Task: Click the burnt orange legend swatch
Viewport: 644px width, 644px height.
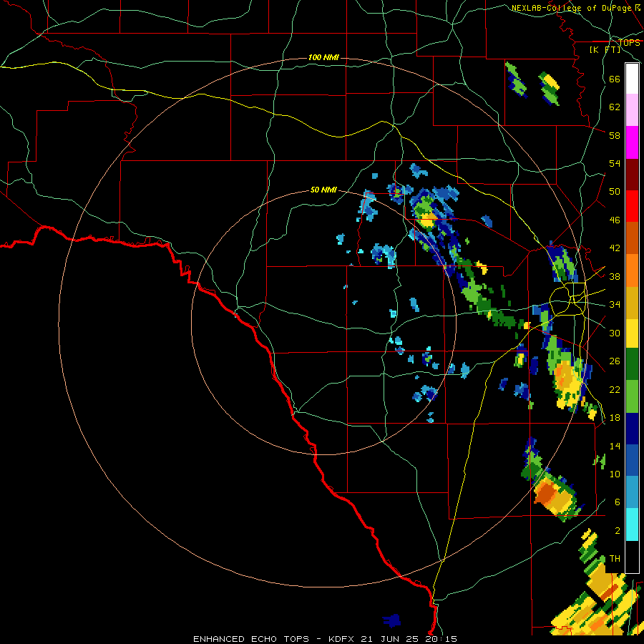Action: coord(632,238)
